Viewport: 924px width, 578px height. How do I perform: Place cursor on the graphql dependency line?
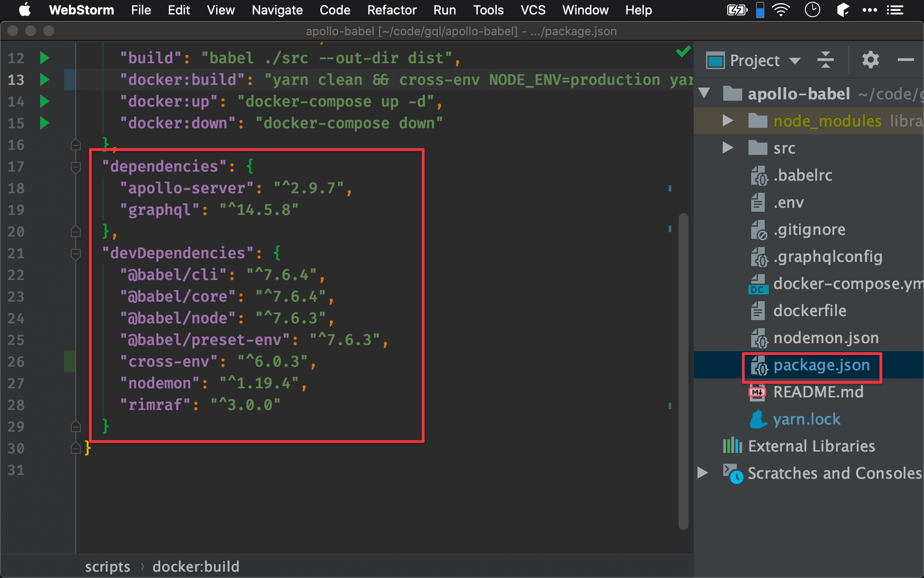pos(209,210)
